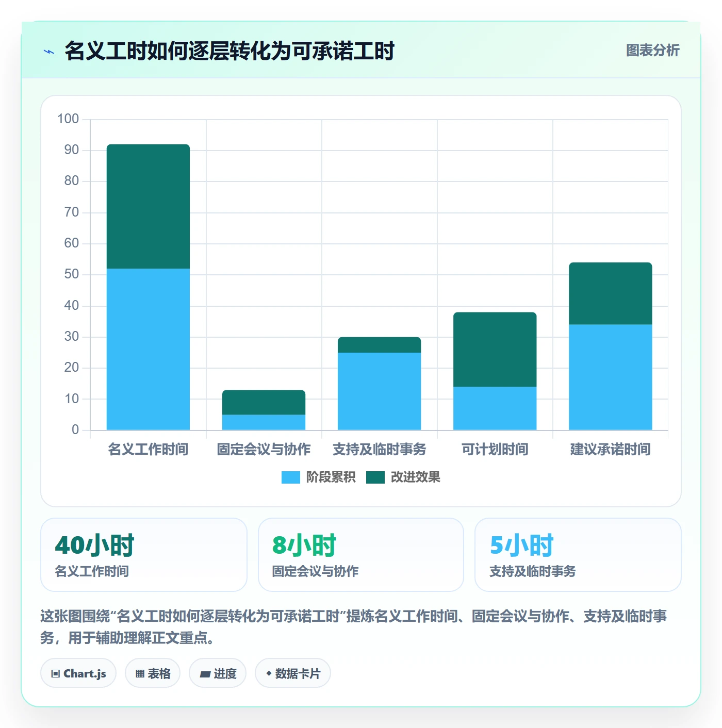Select the Chart.js tag
The image size is (722, 728).
[78, 673]
